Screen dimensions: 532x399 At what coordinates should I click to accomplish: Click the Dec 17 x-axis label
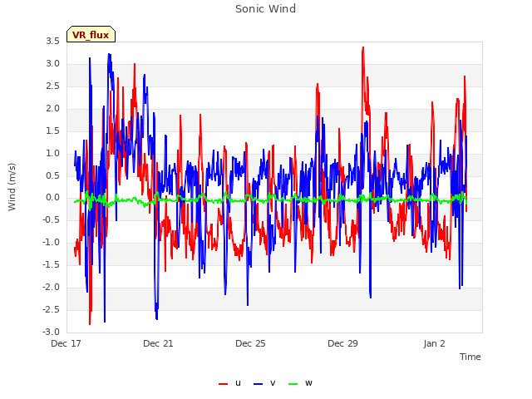tap(66, 343)
